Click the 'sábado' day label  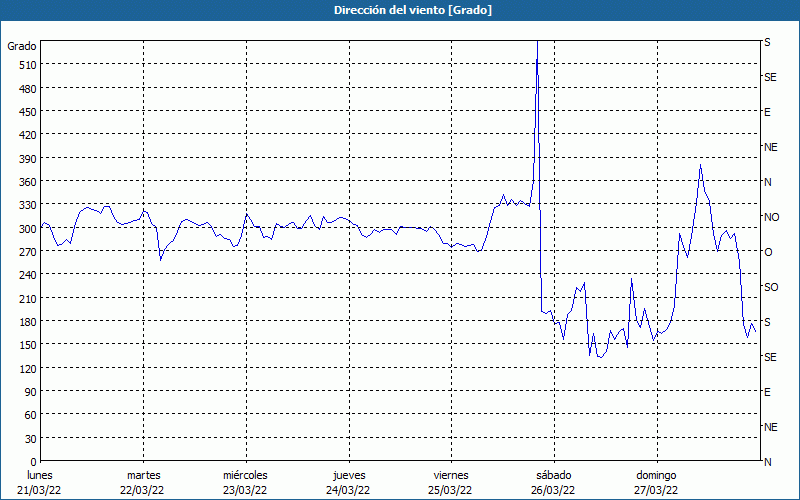coord(554,476)
